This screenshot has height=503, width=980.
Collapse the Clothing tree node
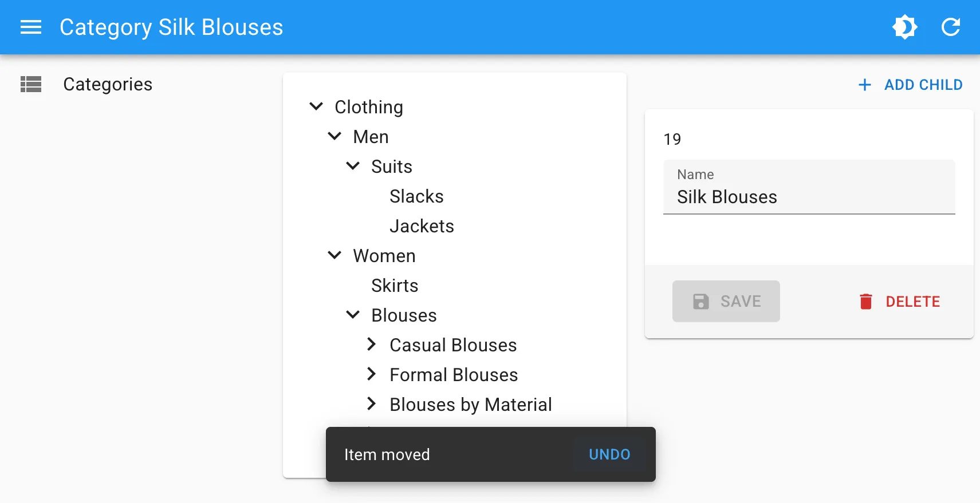[316, 106]
